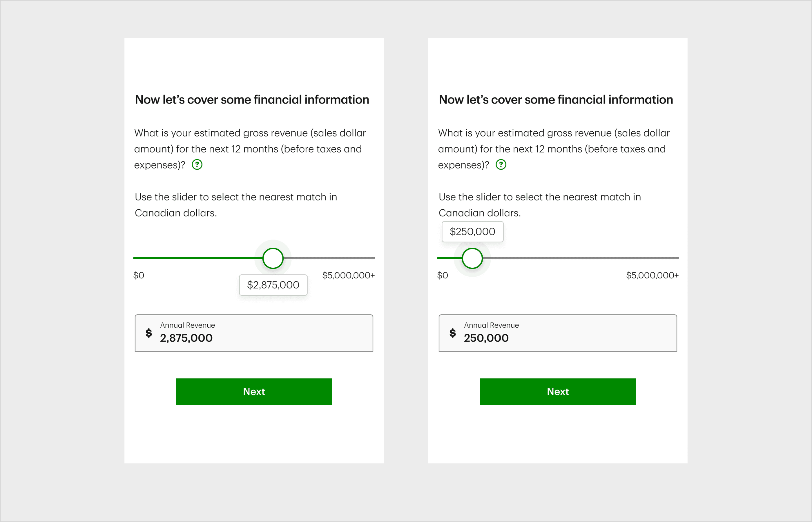Image resolution: width=812 pixels, height=522 pixels.
Task: Click the dollar sign icon beside 250,000
Action: coord(452,333)
